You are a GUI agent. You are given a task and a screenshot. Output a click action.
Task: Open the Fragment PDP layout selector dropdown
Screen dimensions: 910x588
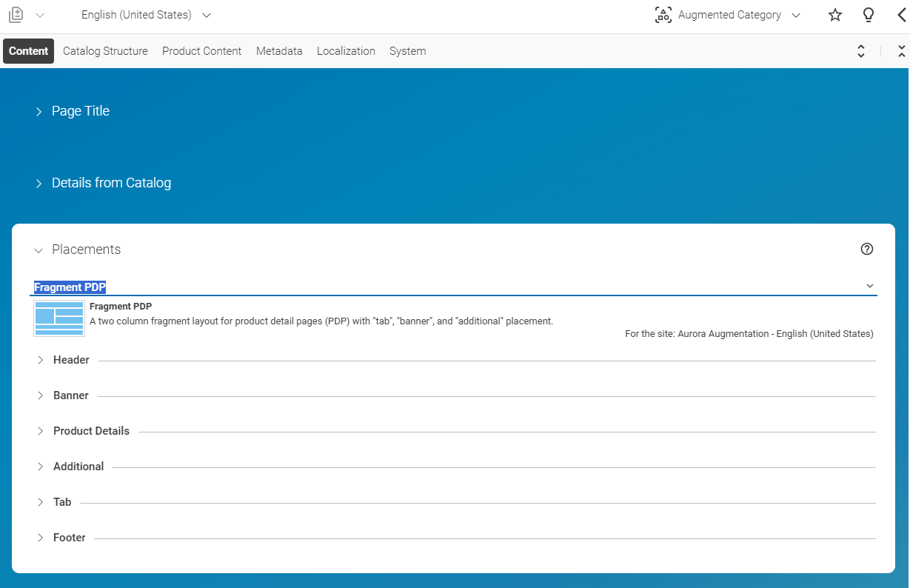[870, 285]
